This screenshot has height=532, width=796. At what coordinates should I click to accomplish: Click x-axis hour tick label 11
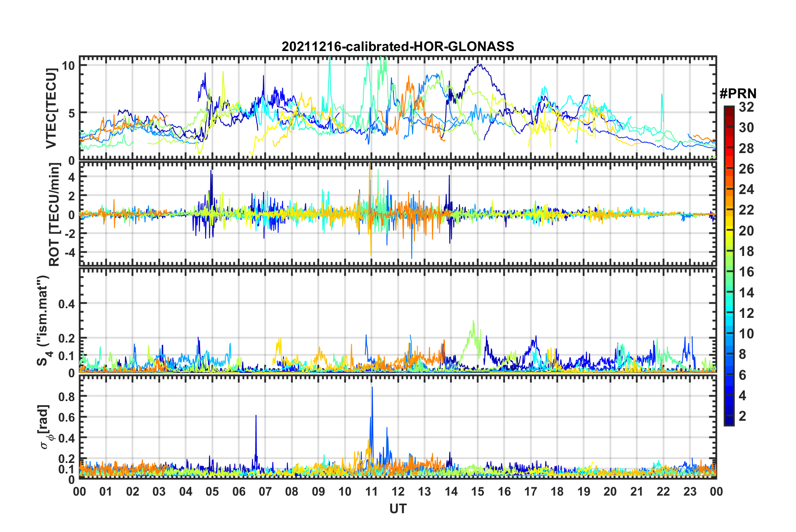[x=372, y=491]
